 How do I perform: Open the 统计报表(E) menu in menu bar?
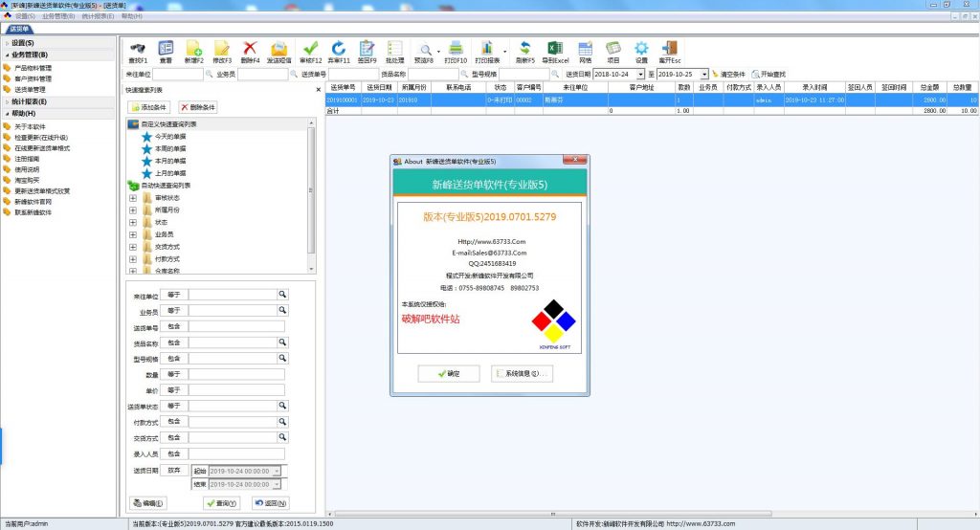(x=99, y=16)
